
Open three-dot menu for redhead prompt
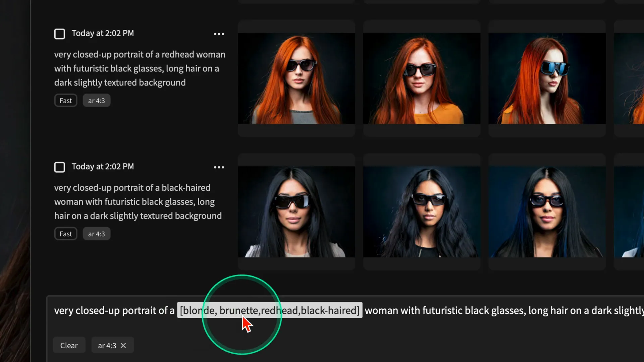219,34
